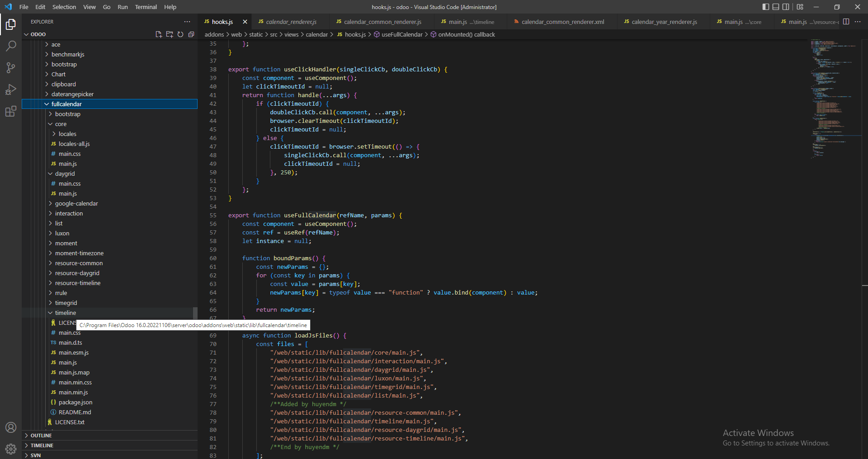Open the Terminal menu
The width and height of the screenshot is (868, 459).
(146, 7)
